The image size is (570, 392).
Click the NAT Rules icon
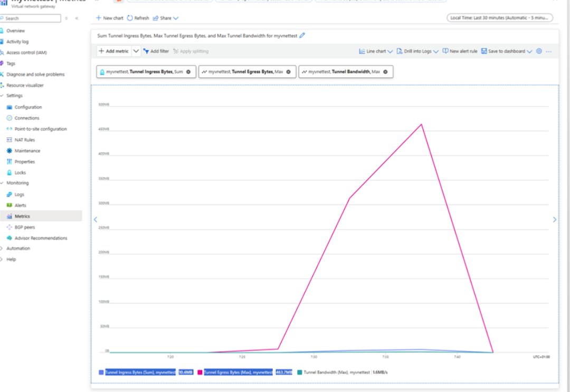[x=9, y=140]
